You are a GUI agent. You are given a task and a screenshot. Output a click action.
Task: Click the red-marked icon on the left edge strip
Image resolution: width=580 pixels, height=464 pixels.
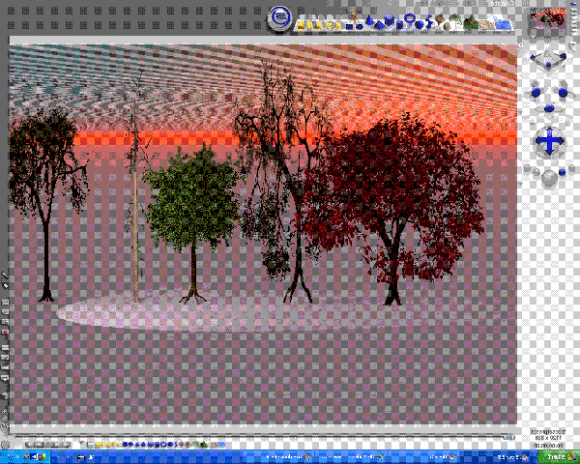pyautogui.click(x=5, y=332)
